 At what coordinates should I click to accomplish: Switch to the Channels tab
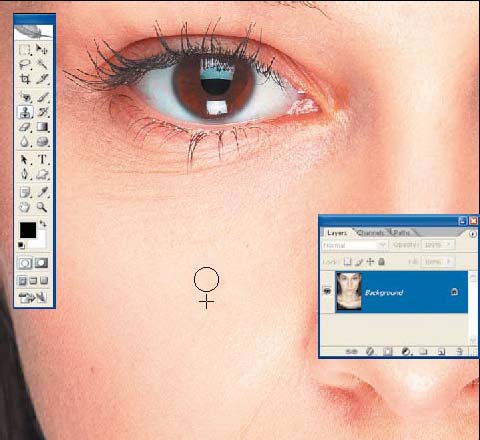371,233
